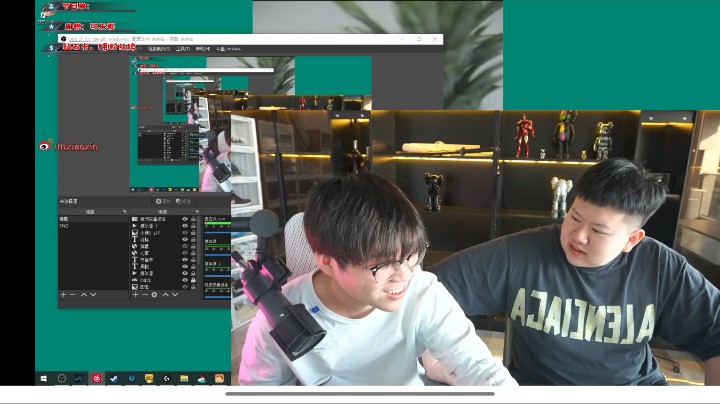
Task: Open the Tools (T) menu in OBS
Action: point(183,49)
